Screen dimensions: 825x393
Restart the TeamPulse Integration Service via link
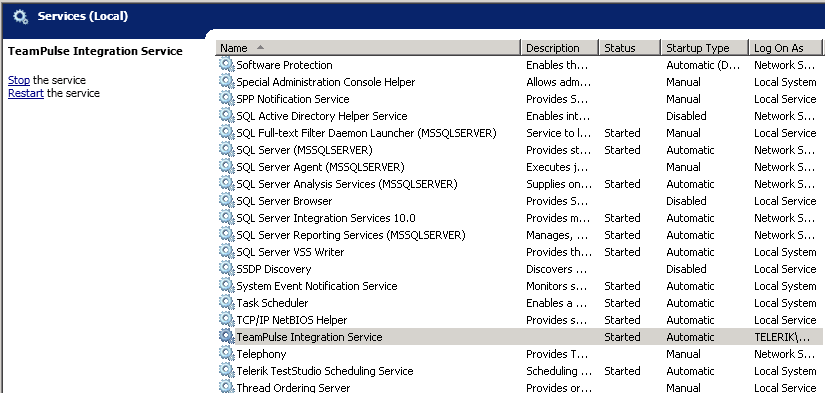coord(26,93)
